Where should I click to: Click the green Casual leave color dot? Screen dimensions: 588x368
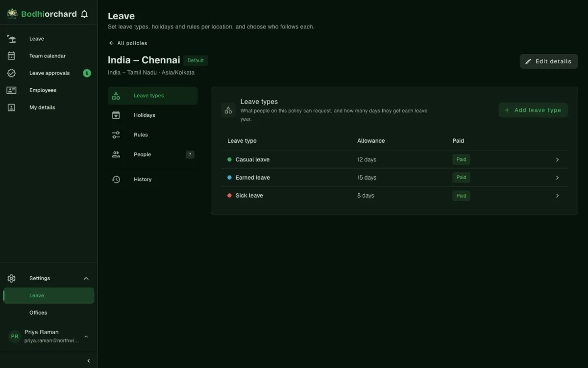point(229,159)
